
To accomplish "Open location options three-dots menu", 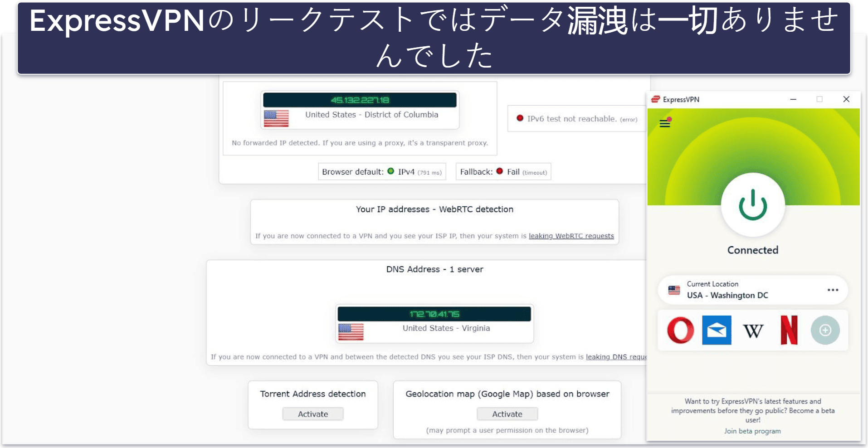I will click(833, 290).
